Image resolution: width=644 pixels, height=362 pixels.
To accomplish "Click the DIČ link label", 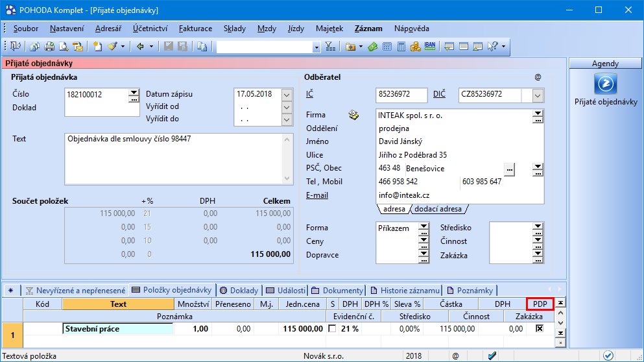I will point(439,93).
